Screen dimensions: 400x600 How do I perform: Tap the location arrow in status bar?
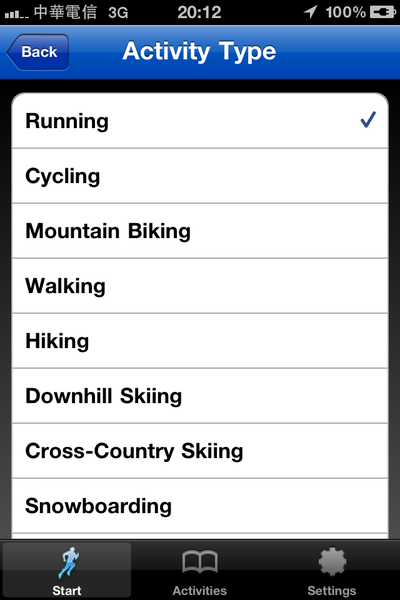(x=311, y=12)
